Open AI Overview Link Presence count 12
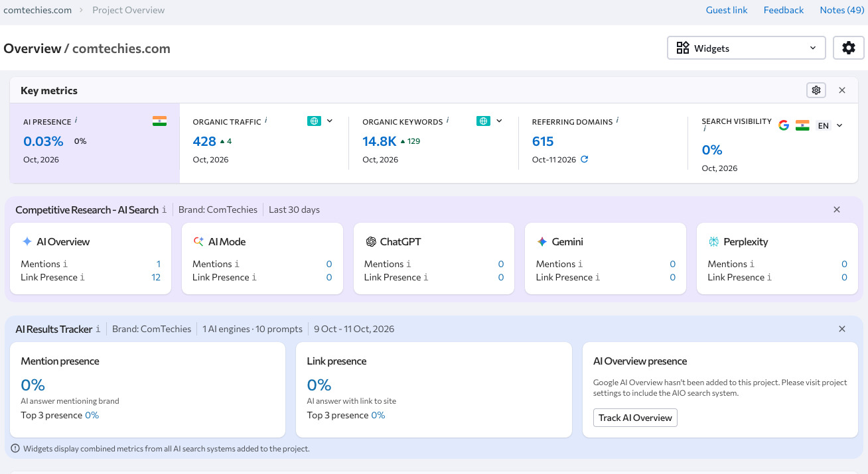868x474 pixels. [x=156, y=277]
